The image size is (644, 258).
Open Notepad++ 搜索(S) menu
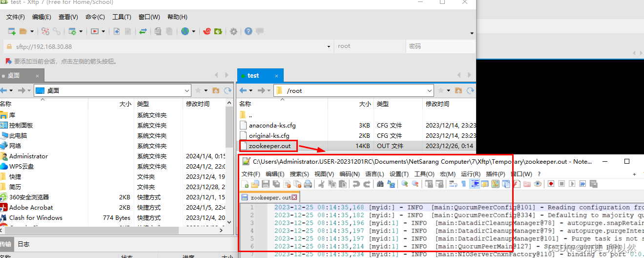(x=299, y=174)
